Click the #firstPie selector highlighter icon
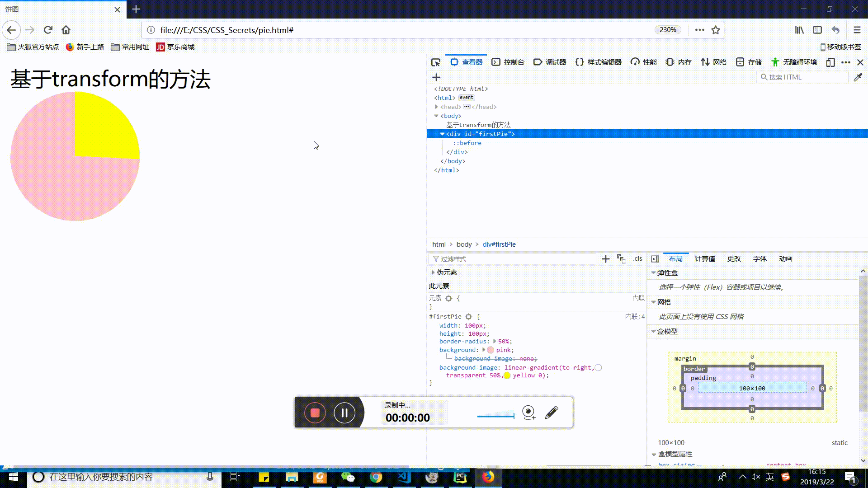868x488 pixels. pos(469,317)
